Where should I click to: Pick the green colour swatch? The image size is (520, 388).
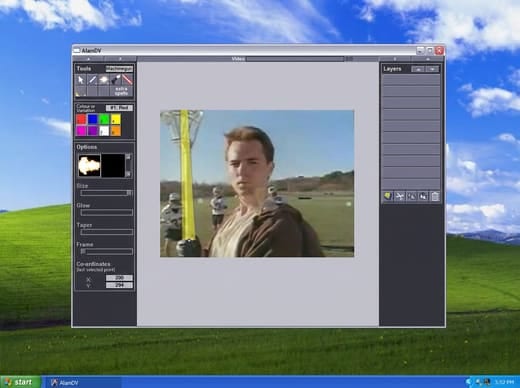coord(104,119)
